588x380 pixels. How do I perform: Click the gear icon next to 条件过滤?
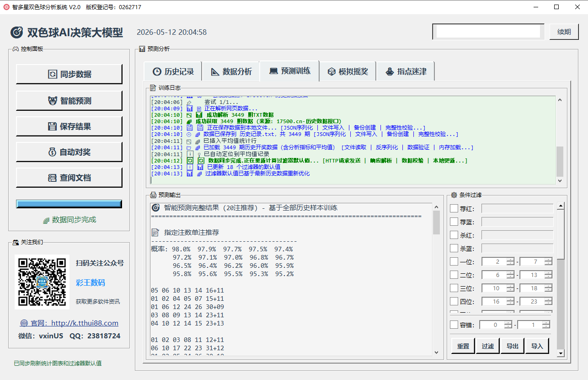coord(454,195)
